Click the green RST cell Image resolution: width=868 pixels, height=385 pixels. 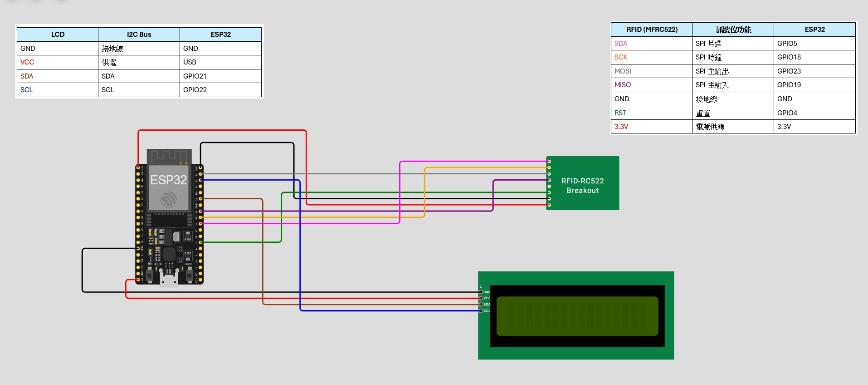click(652, 113)
